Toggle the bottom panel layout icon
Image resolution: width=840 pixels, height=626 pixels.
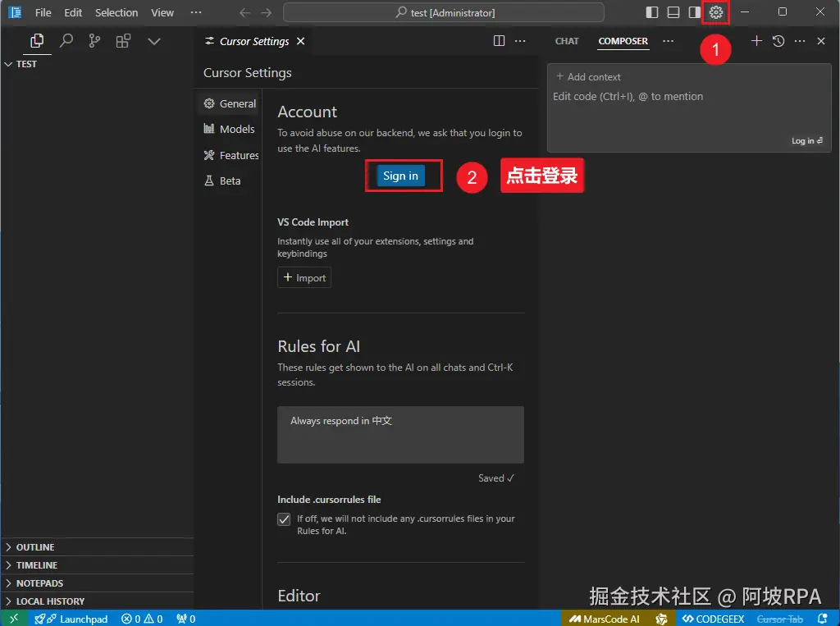pyautogui.click(x=673, y=12)
